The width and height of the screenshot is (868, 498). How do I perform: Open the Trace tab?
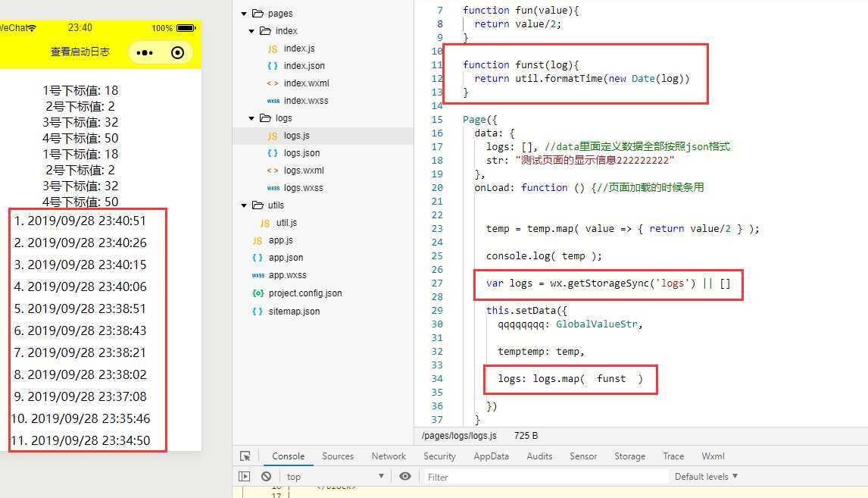(673, 456)
